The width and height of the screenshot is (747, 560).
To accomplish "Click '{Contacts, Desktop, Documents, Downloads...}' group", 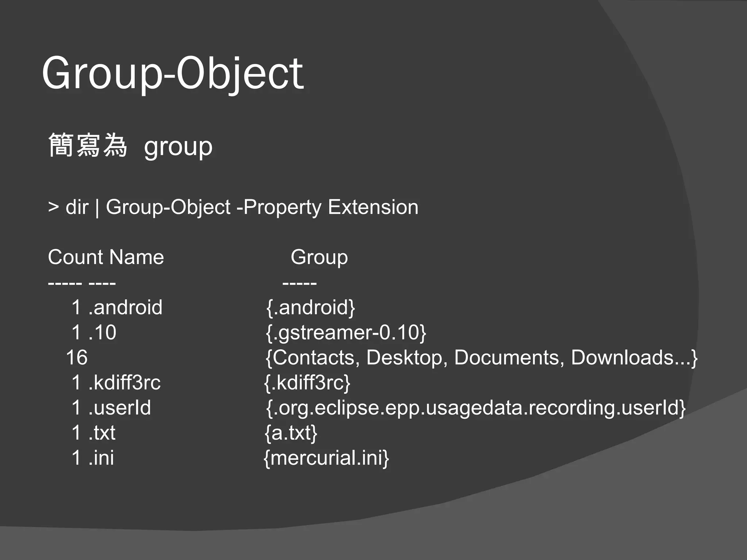I will click(x=481, y=358).
